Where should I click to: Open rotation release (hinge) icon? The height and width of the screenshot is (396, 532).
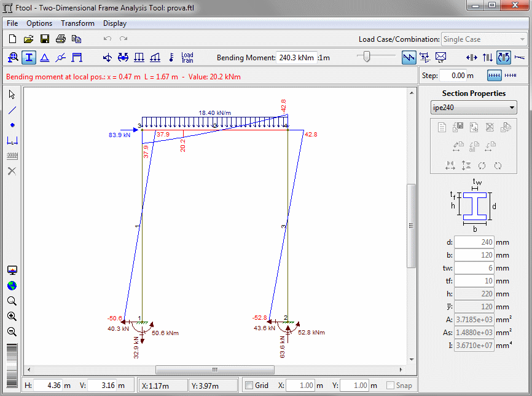coord(61,57)
